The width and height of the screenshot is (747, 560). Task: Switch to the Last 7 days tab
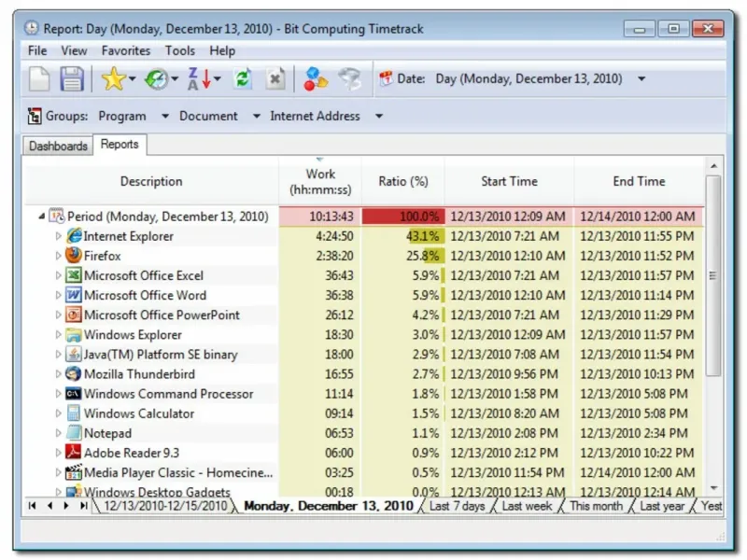[x=457, y=506]
